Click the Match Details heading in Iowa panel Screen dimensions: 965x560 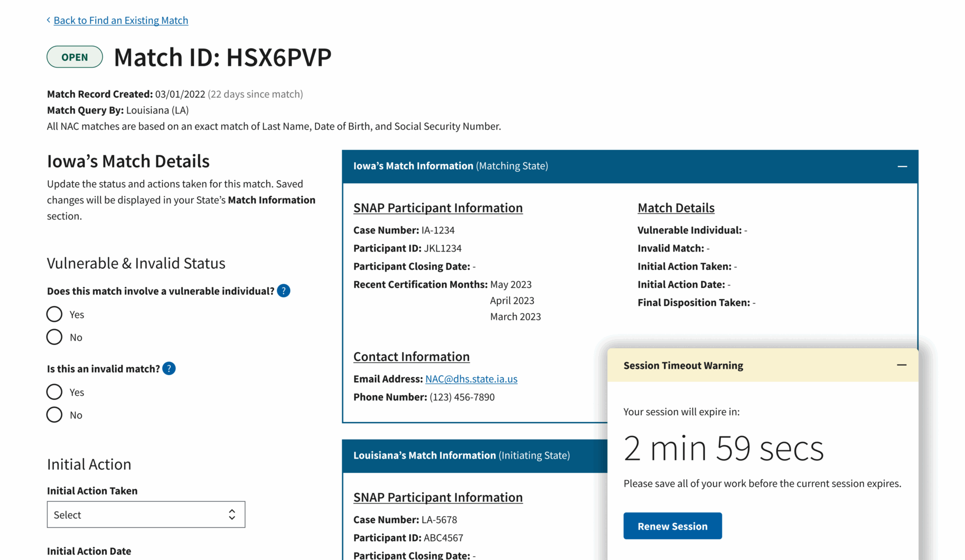click(675, 208)
